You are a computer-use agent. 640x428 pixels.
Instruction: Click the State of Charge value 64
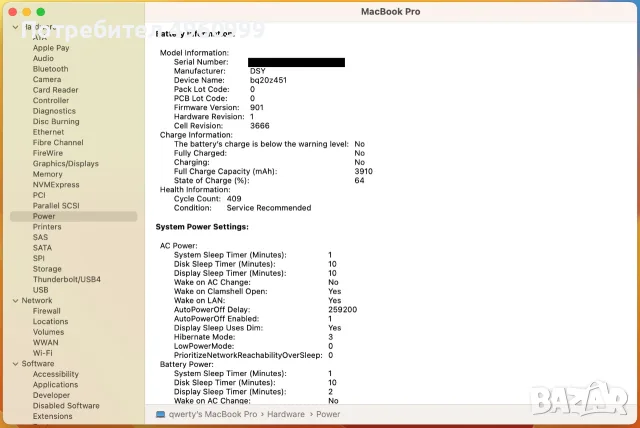(360, 181)
